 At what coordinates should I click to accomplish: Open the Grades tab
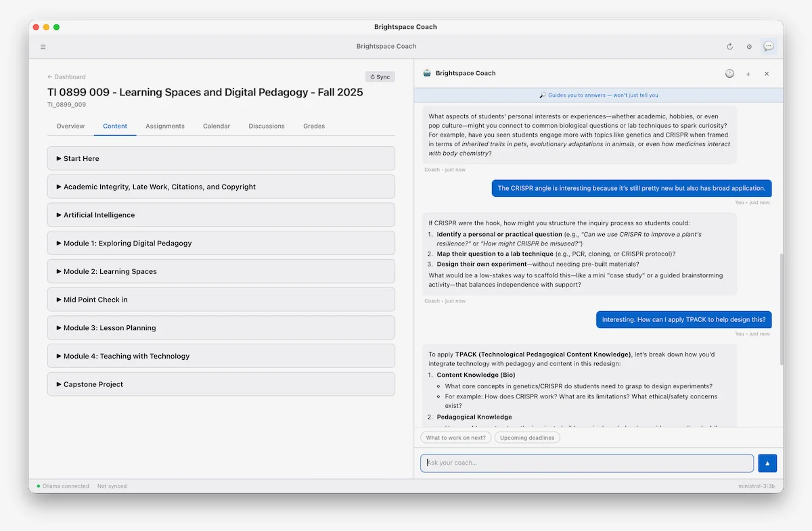point(313,126)
